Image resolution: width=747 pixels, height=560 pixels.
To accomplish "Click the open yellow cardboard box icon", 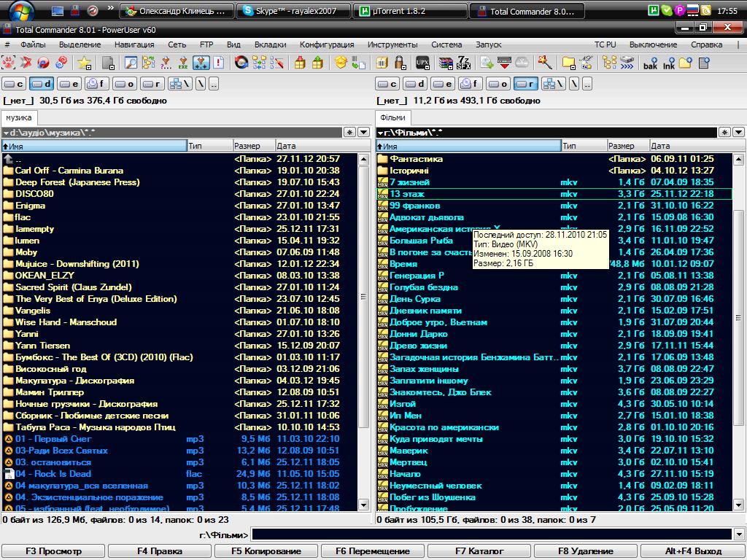I will 341,61.
